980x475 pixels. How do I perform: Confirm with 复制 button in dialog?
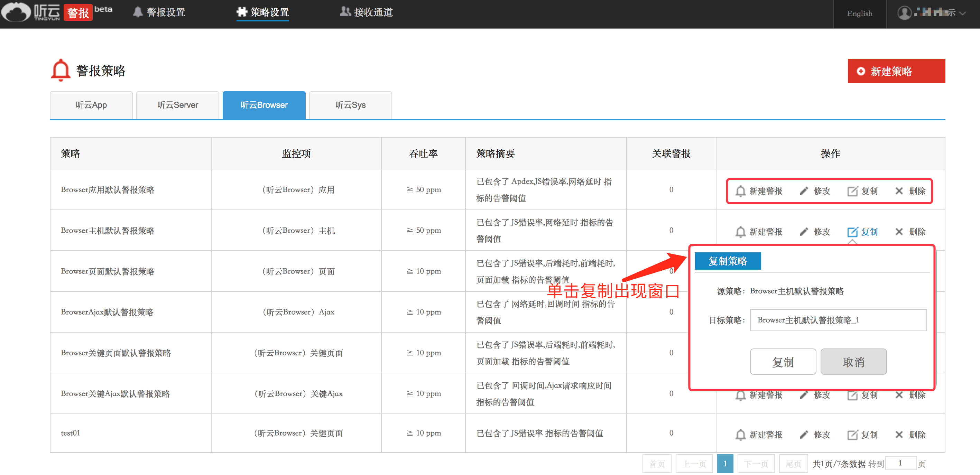[x=783, y=362]
